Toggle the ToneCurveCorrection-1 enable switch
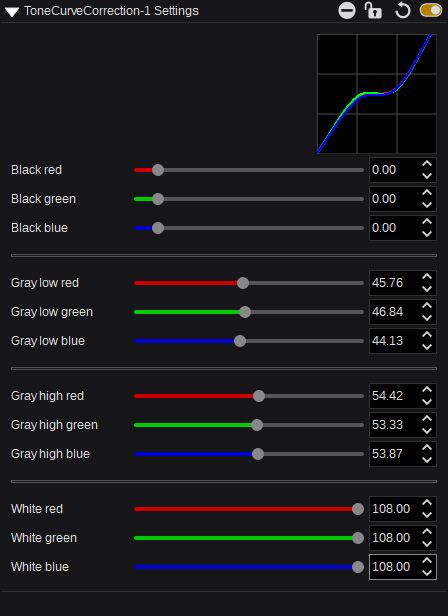This screenshot has width=448, height=616. pos(431,10)
